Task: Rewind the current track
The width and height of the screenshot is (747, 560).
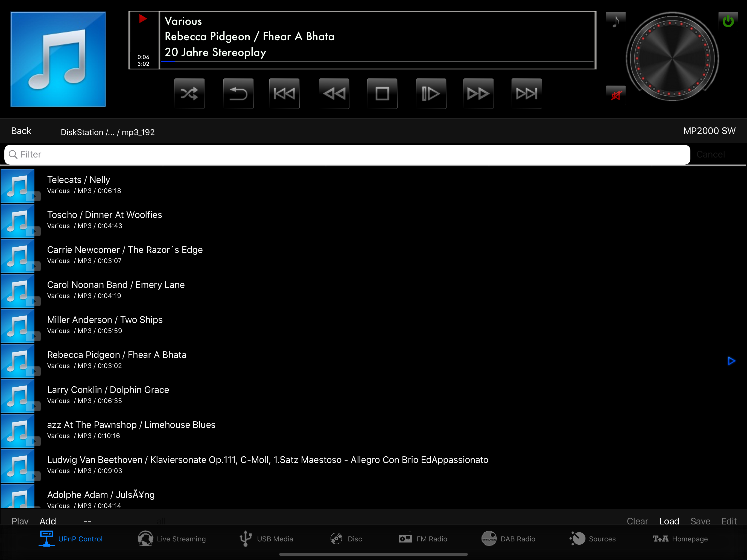Action: 334,94
